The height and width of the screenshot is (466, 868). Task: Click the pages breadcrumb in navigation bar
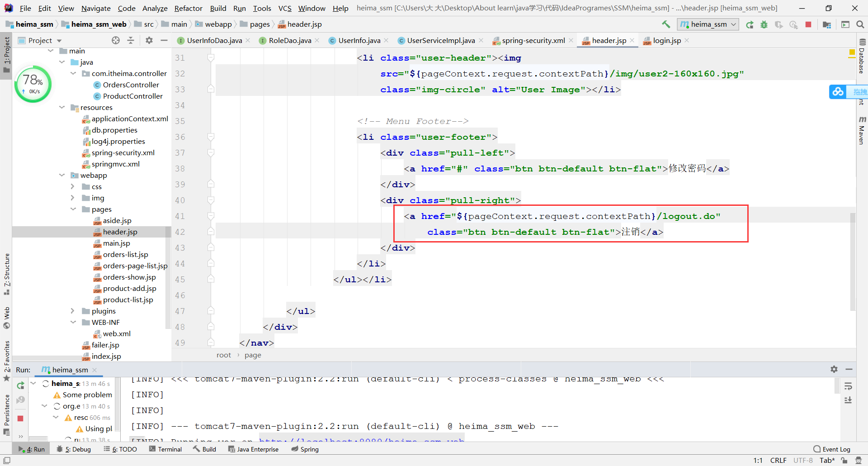pyautogui.click(x=259, y=24)
